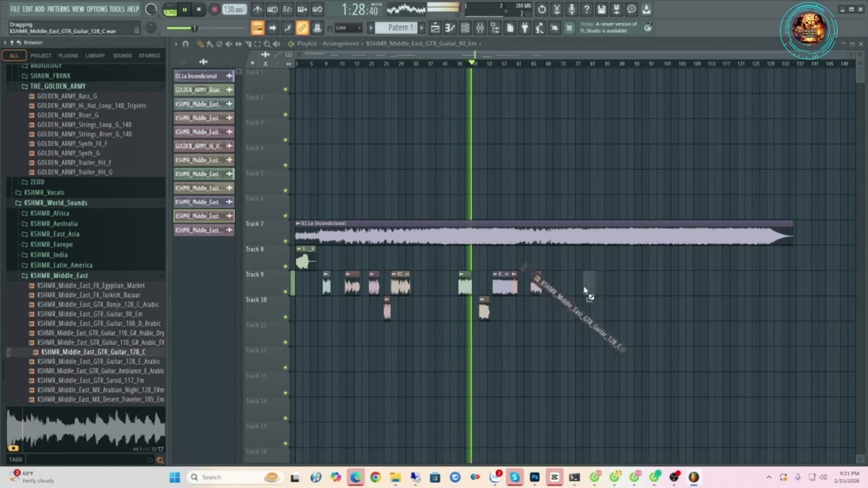Open the tempo tapper
Image resolution: width=868 pixels, height=488 pixels.
pos(539,28)
